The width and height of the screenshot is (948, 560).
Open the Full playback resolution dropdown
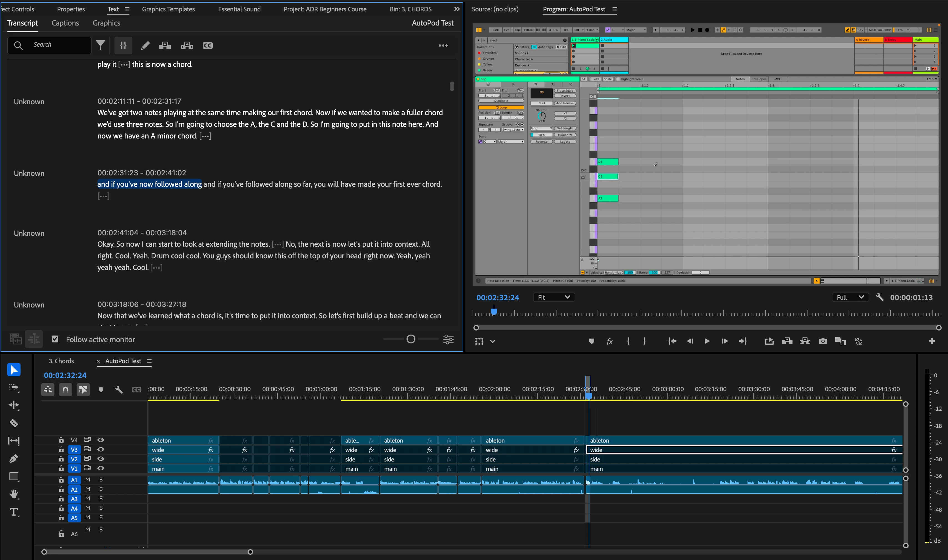pyautogui.click(x=850, y=297)
